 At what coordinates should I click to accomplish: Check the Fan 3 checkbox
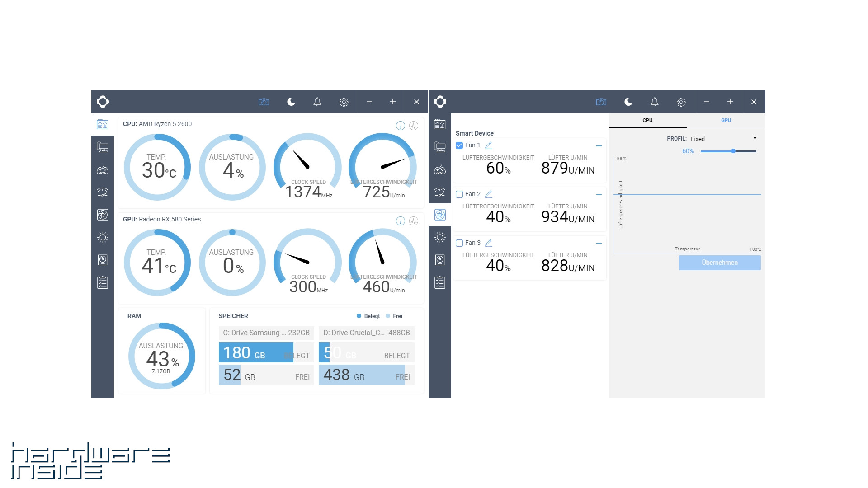(459, 243)
